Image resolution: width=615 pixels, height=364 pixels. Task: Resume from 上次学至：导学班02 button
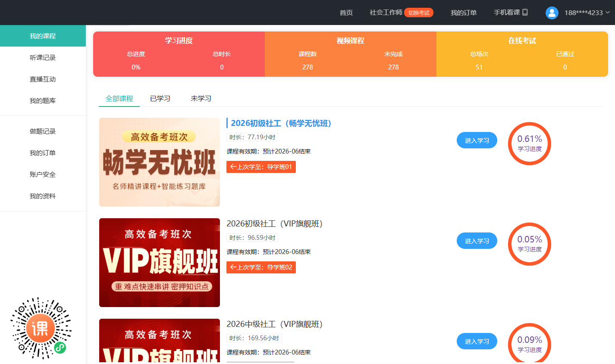coord(261,267)
